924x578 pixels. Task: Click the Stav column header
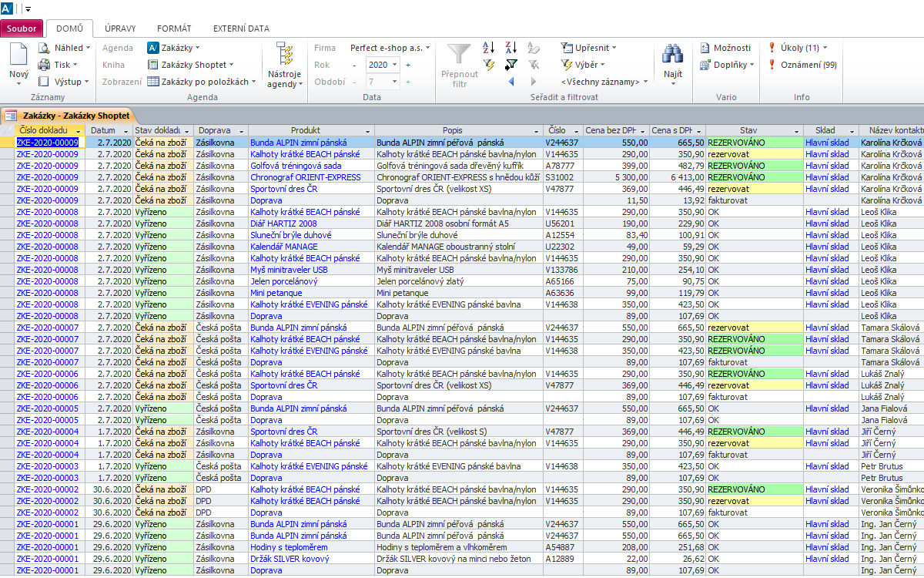755,131
